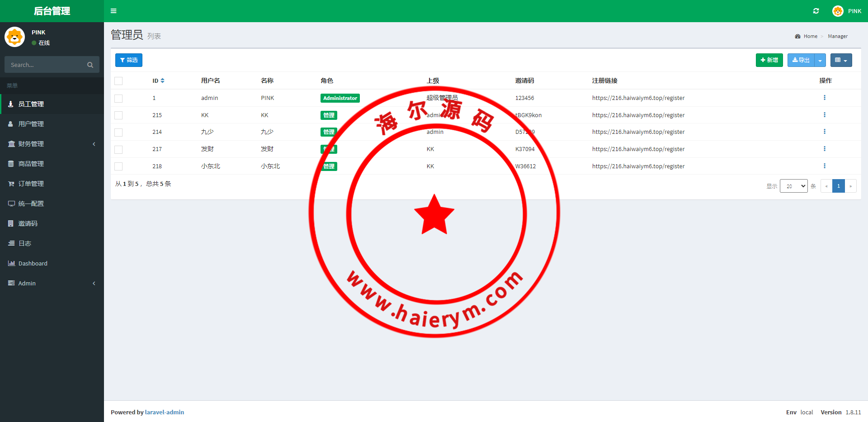The height and width of the screenshot is (422, 868).
Task: Click the PINK user avatar in header
Action: point(838,11)
